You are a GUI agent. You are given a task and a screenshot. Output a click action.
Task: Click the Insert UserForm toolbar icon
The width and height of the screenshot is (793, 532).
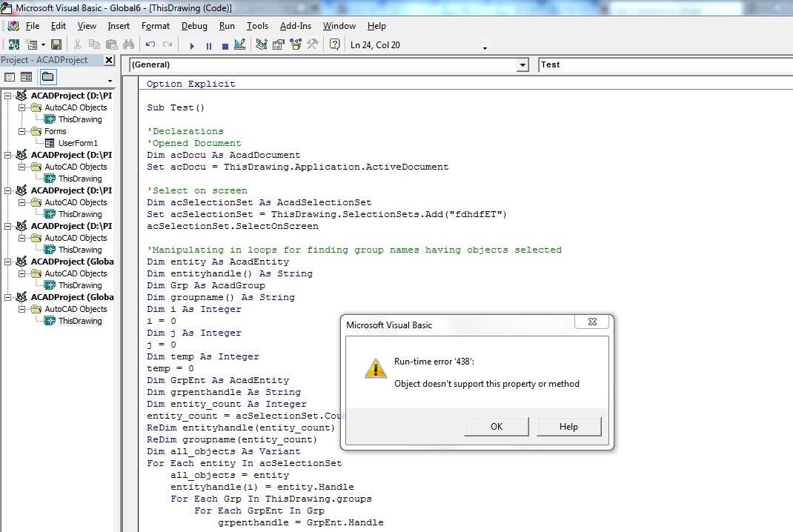tap(31, 44)
